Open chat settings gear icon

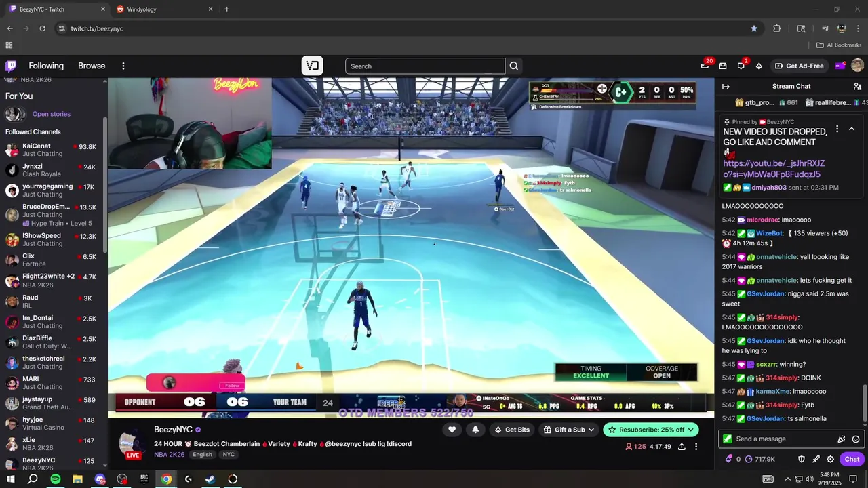830,459
